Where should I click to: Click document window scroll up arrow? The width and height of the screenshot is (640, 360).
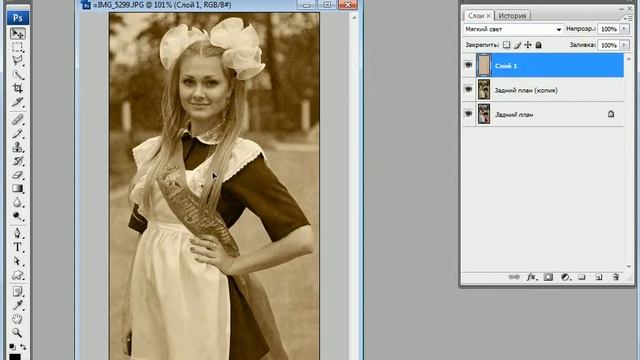pyautogui.click(x=354, y=18)
